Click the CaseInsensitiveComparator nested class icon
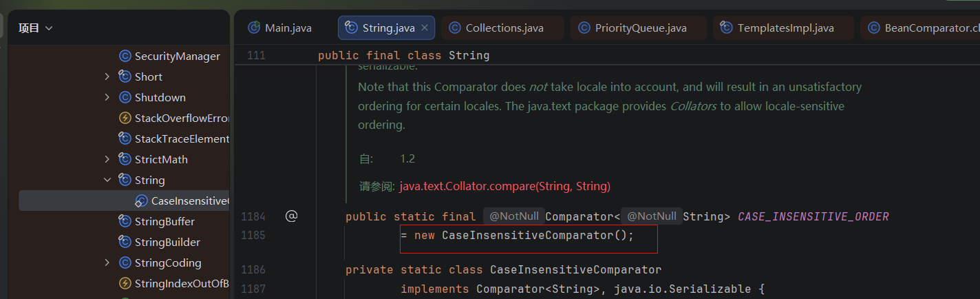Screen dimensions: 980x299 click(x=141, y=201)
